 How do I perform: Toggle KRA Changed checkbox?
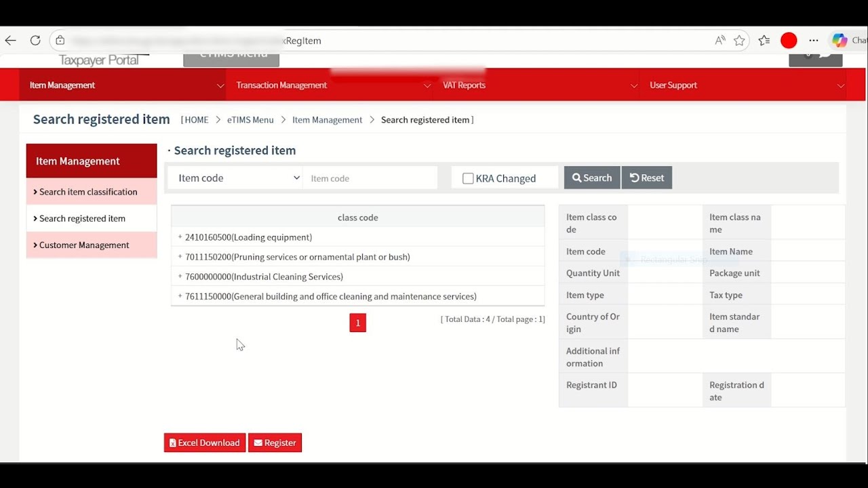tap(468, 178)
